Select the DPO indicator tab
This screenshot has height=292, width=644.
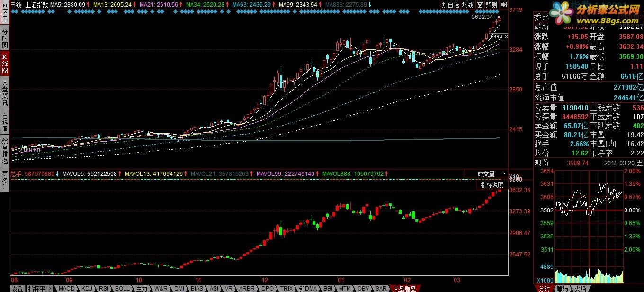268,288
